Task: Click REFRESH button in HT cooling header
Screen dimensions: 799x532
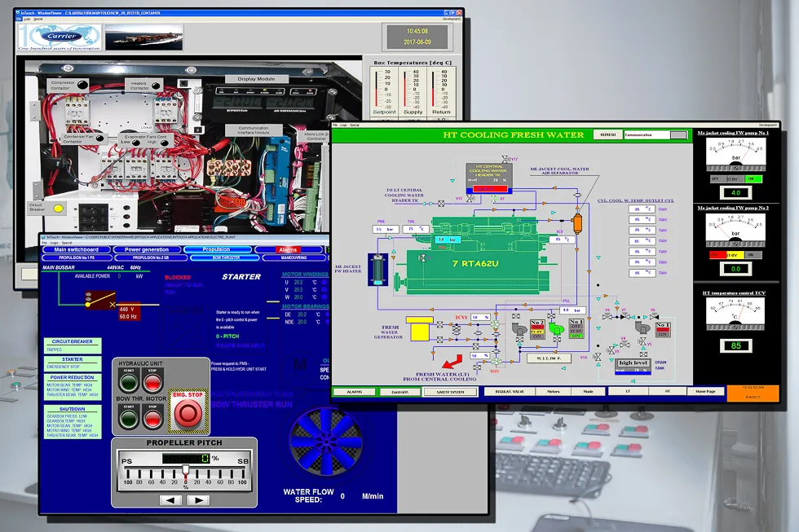Action: (607, 135)
